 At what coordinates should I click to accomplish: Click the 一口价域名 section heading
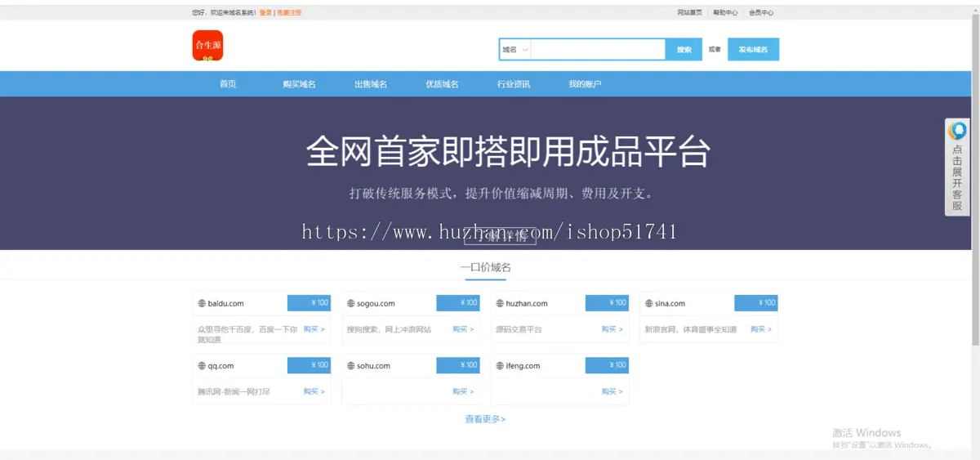click(485, 267)
